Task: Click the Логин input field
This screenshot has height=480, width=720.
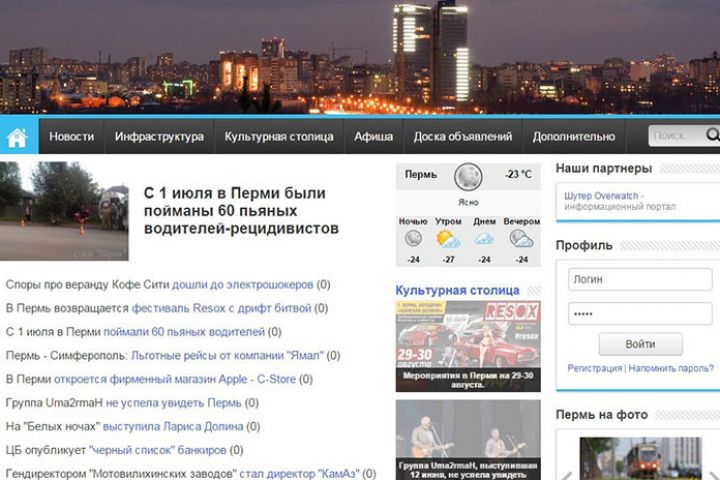Action: [x=640, y=279]
